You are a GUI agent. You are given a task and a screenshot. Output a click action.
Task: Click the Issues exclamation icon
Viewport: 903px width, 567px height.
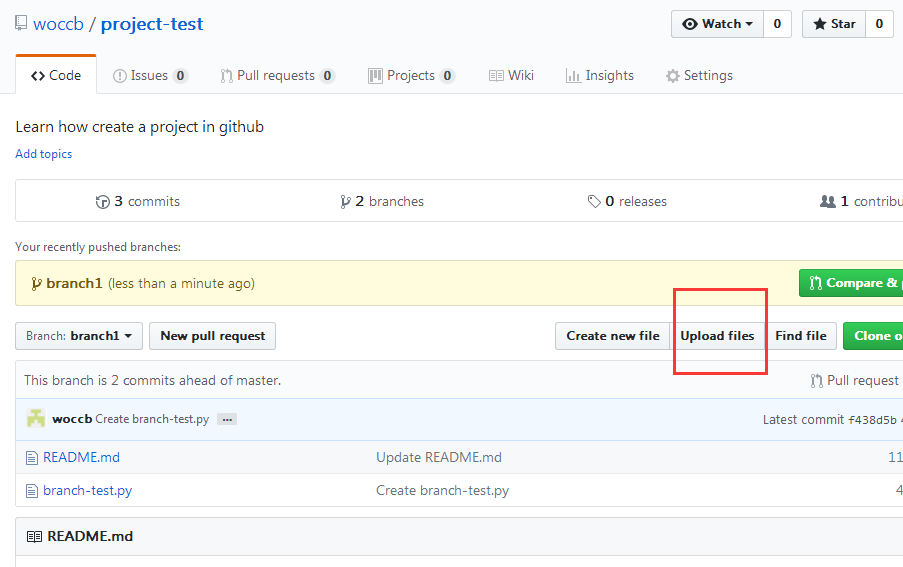click(x=120, y=76)
